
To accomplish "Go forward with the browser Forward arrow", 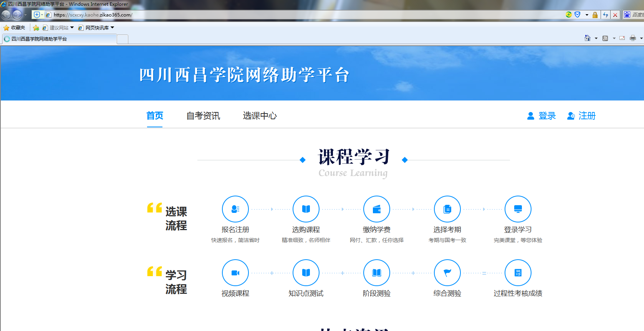I will click(x=17, y=15).
